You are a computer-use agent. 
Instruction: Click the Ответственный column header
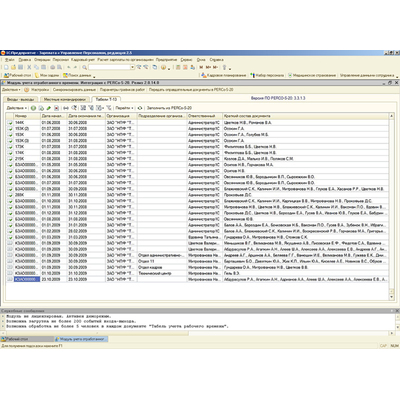tap(204, 116)
